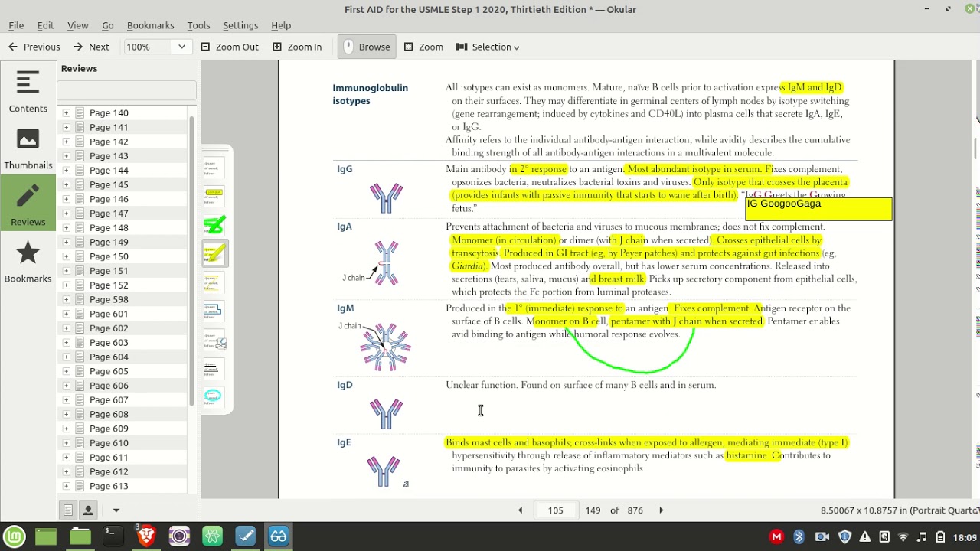Go to the previous page using status bar arrow
This screenshot has width=980, height=551.
point(520,510)
